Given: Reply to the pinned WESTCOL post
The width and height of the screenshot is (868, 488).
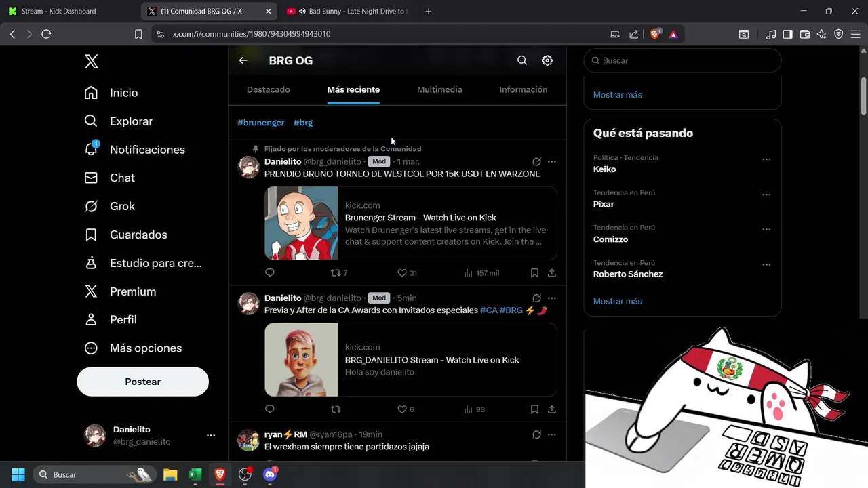Looking at the screenshot, I should point(269,272).
